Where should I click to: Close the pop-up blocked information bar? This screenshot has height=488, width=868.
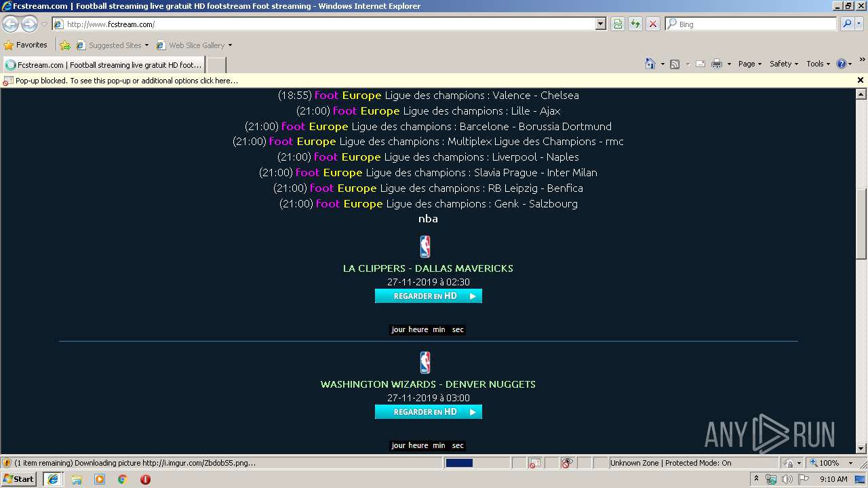pos(861,81)
